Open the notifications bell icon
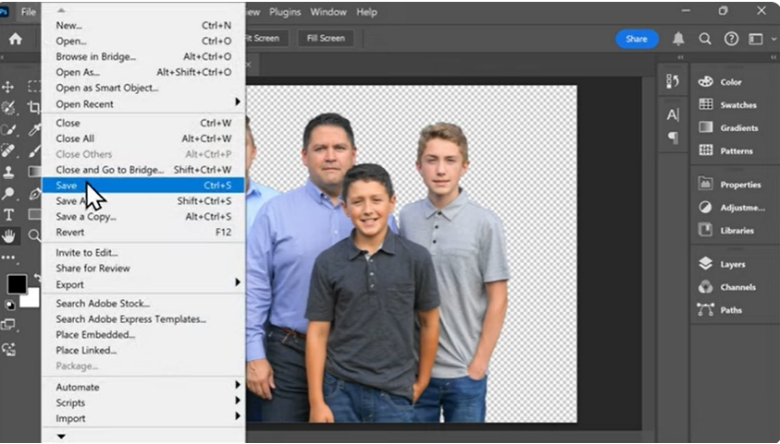Image resolution: width=780 pixels, height=444 pixels. point(679,39)
